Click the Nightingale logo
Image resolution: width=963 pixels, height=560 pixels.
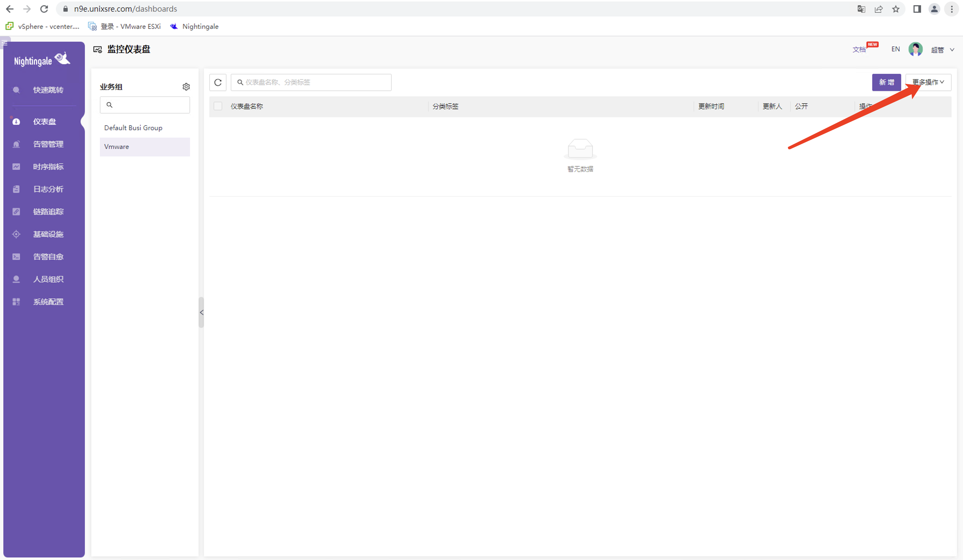[42, 60]
